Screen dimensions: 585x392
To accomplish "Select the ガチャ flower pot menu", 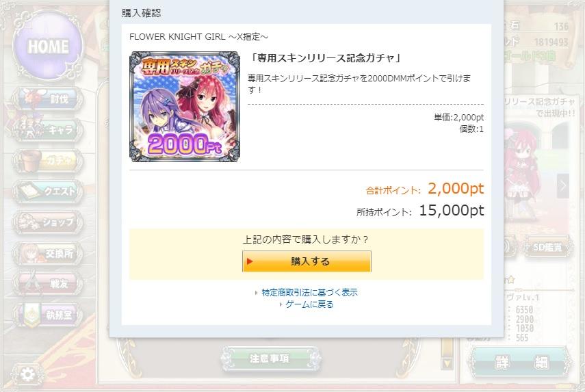I will tap(48, 161).
